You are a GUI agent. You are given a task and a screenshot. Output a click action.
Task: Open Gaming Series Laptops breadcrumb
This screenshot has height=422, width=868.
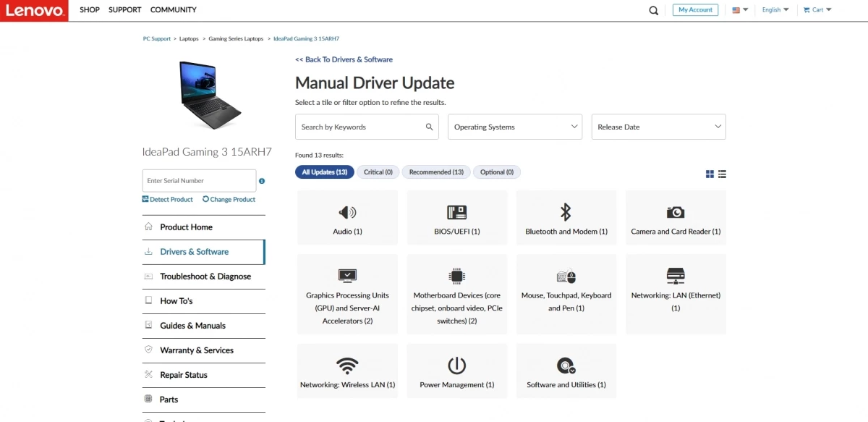(236, 38)
